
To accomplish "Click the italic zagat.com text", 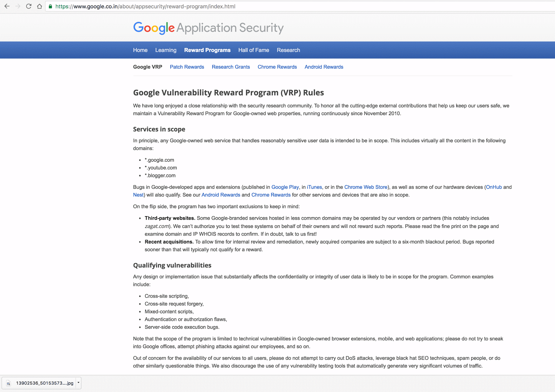I will point(157,226).
